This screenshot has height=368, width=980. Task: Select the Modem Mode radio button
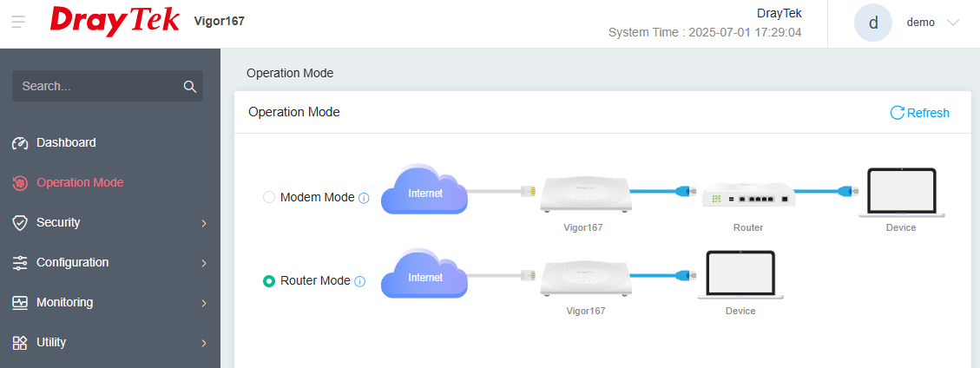[269, 197]
